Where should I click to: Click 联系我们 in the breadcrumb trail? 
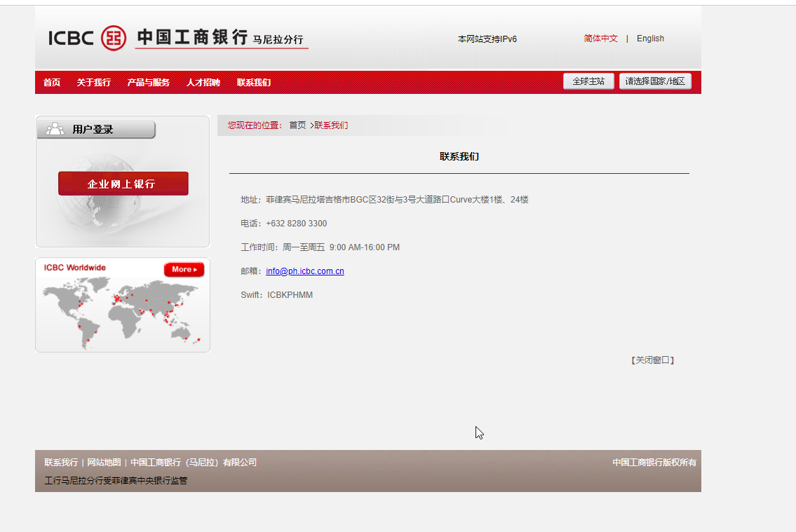pos(331,125)
